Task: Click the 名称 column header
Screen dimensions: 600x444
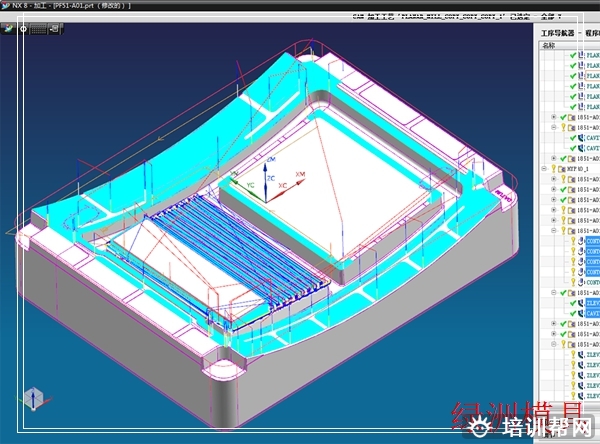Action: tap(549, 45)
